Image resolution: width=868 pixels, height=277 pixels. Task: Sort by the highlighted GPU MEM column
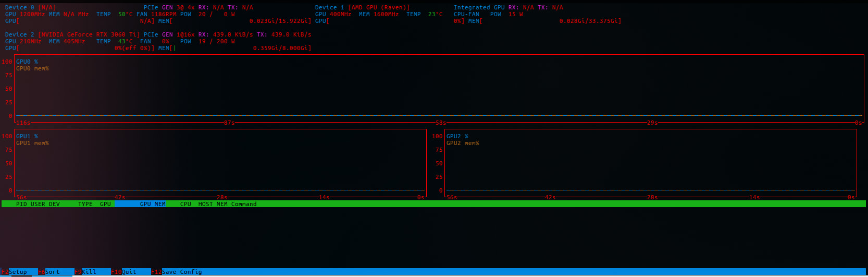(152, 204)
